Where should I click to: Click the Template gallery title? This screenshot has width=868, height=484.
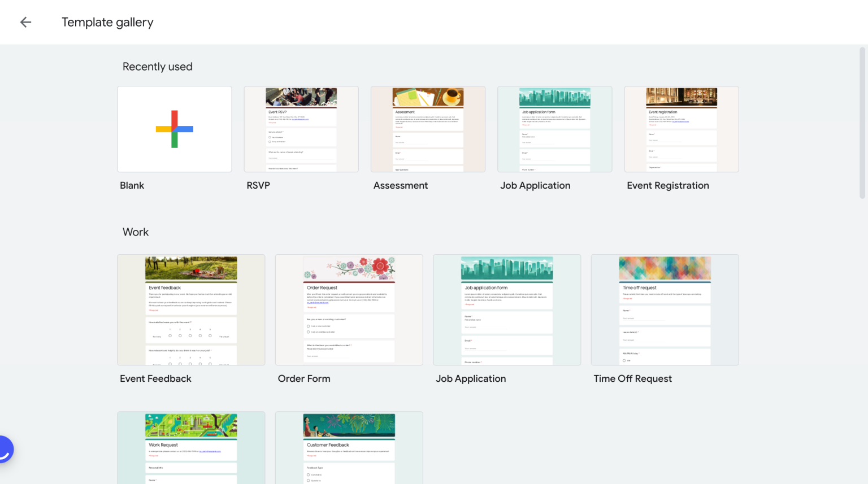coord(107,22)
